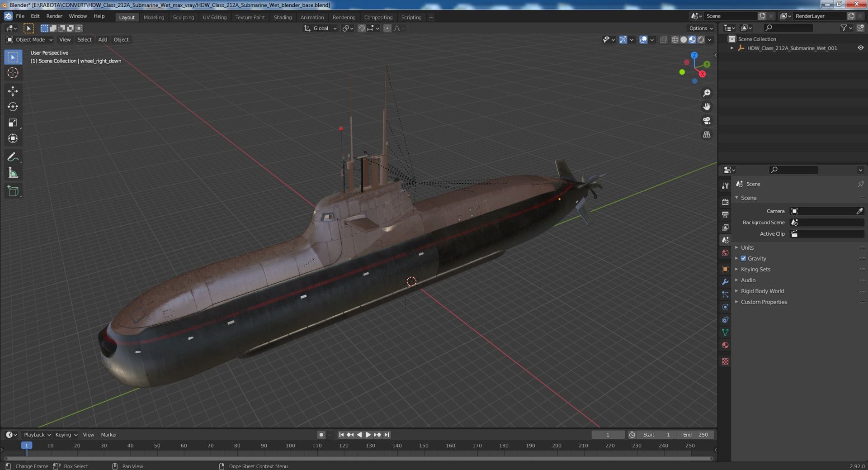
Task: Select the Annotate tool
Action: click(x=13, y=157)
